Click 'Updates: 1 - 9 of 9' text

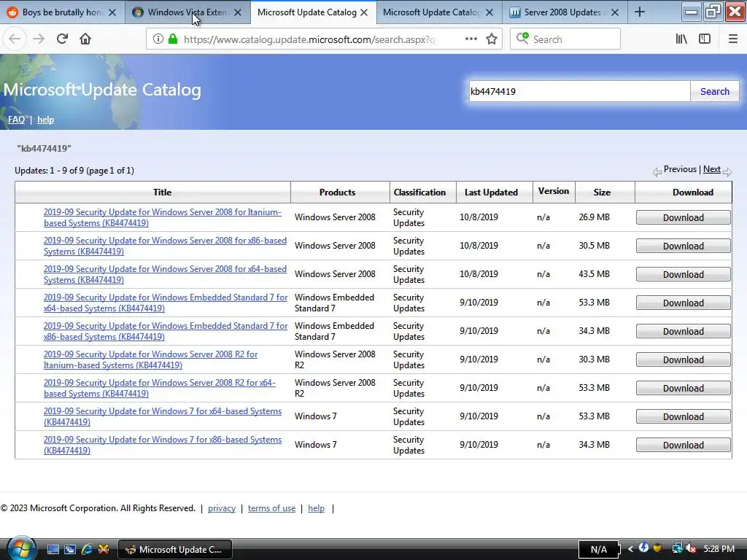tap(49, 171)
